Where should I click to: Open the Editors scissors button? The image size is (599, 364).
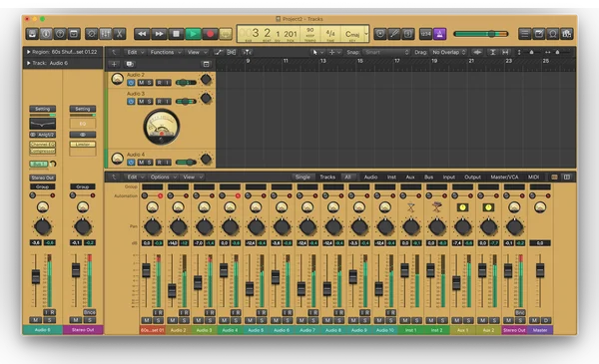(x=120, y=34)
